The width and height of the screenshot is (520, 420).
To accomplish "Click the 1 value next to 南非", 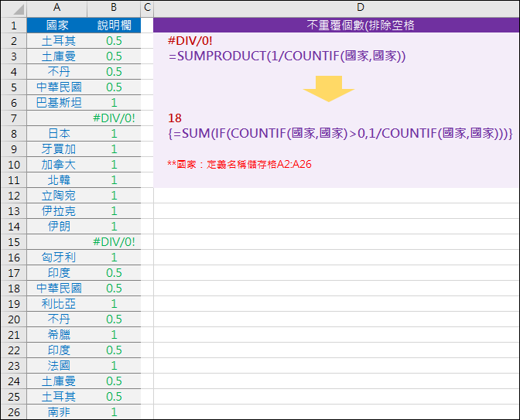I will pyautogui.click(x=114, y=412).
